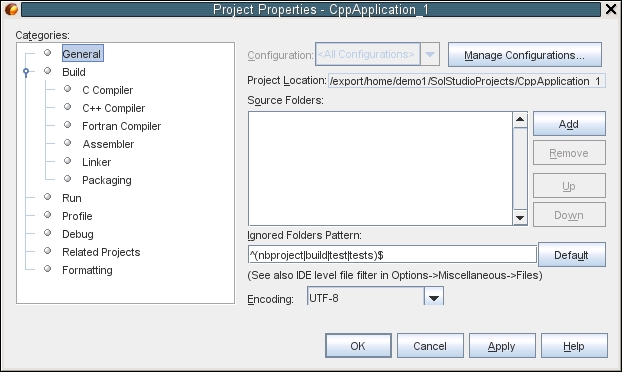Click the node icon beside Linker
This screenshot has width=622, height=372.
tap(67, 161)
